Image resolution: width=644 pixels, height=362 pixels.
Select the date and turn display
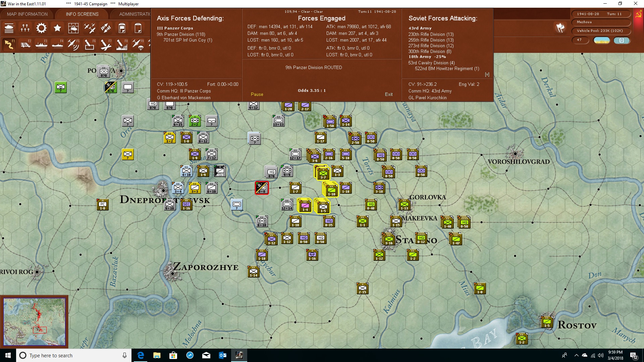coord(600,14)
